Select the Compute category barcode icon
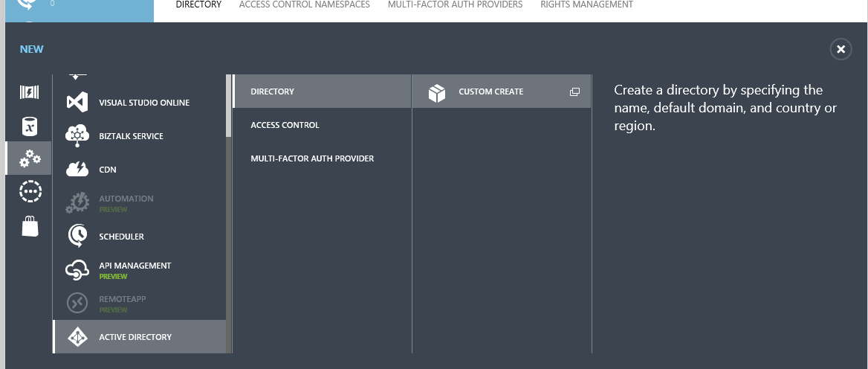Screen dimensions: 868x369 pyautogui.click(x=29, y=92)
